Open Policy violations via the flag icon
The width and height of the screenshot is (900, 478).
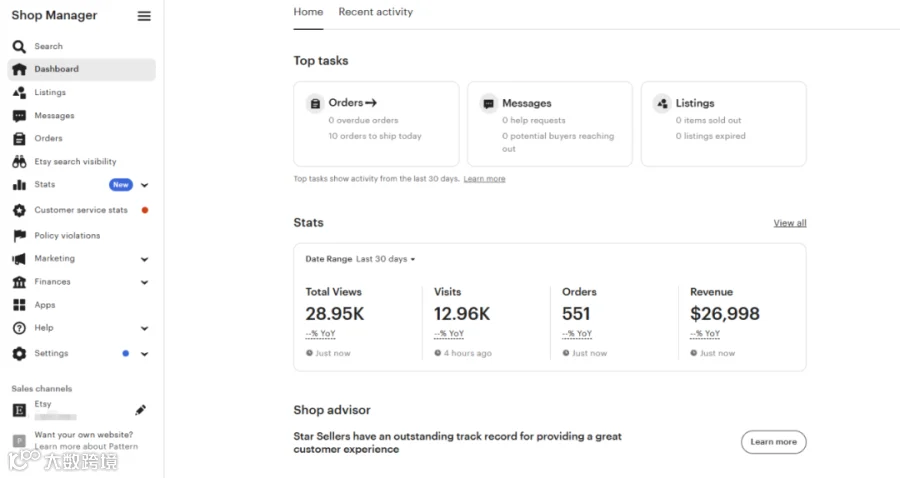20,235
